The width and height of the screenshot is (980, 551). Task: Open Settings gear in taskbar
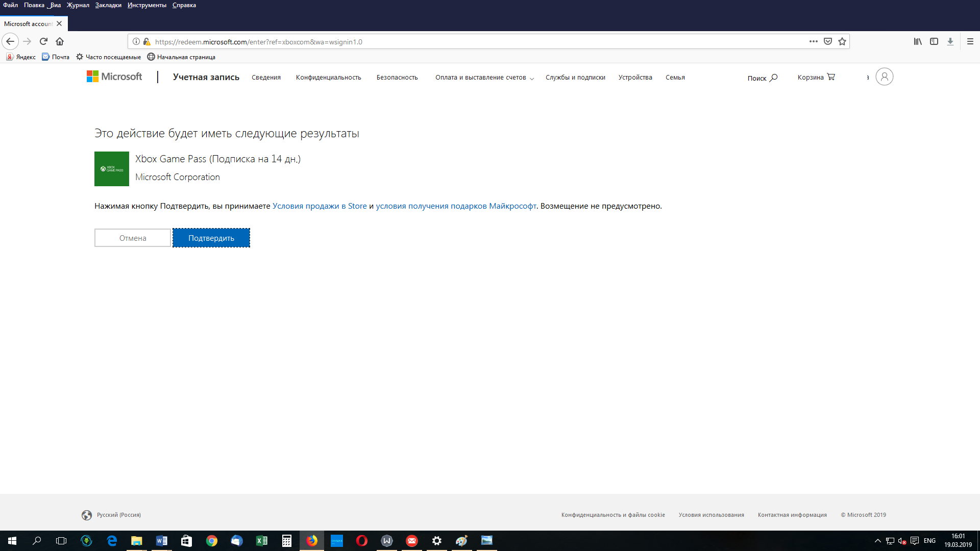coord(437,541)
